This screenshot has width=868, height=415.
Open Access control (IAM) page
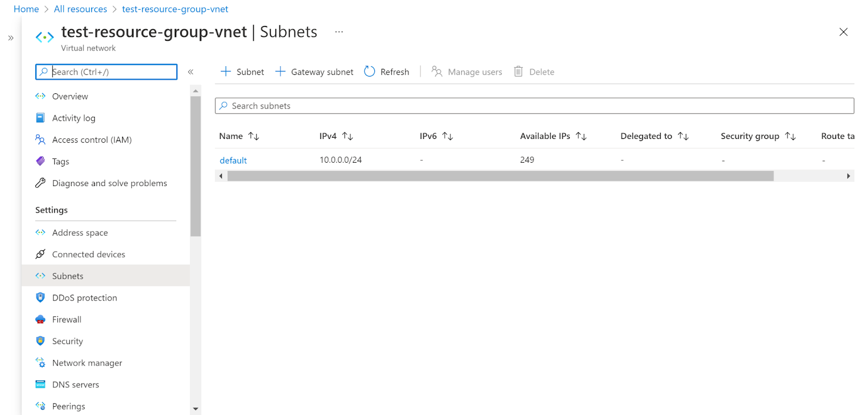click(x=92, y=139)
